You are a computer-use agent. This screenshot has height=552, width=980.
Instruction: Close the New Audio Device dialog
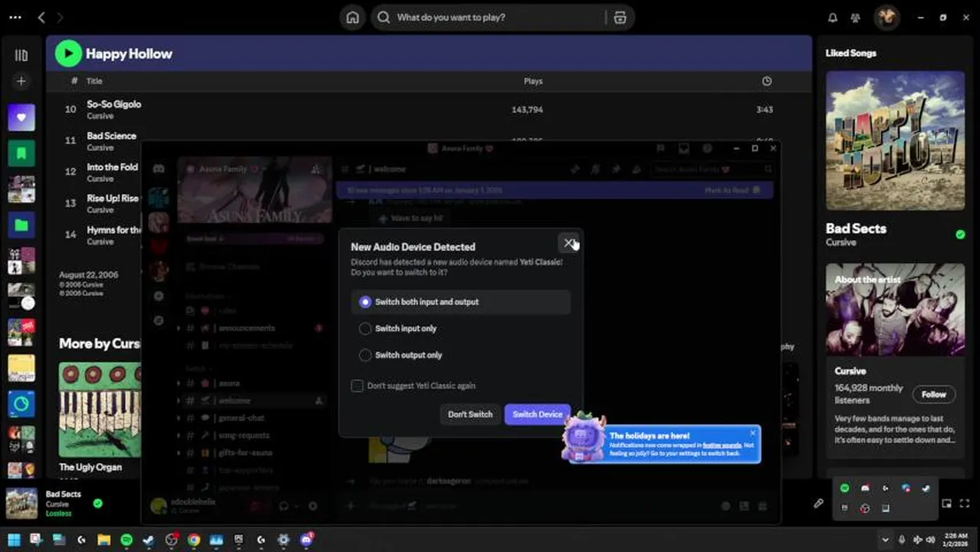(x=568, y=243)
